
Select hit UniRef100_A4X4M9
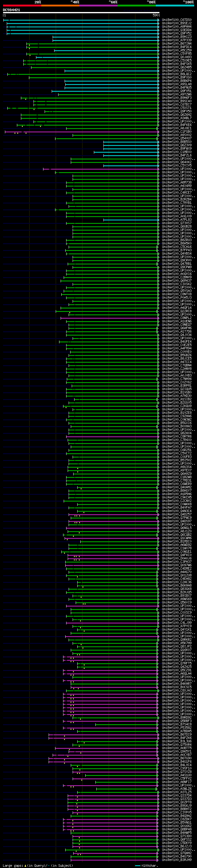pos(176,186)
